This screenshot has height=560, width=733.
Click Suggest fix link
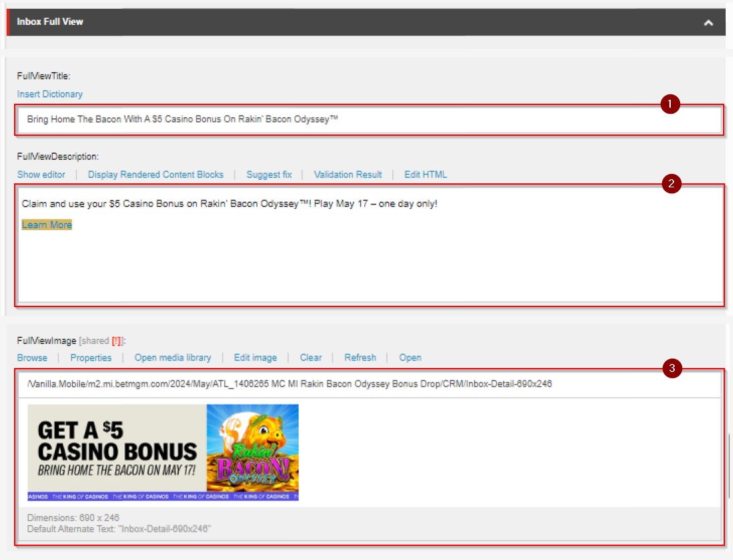[x=269, y=175]
